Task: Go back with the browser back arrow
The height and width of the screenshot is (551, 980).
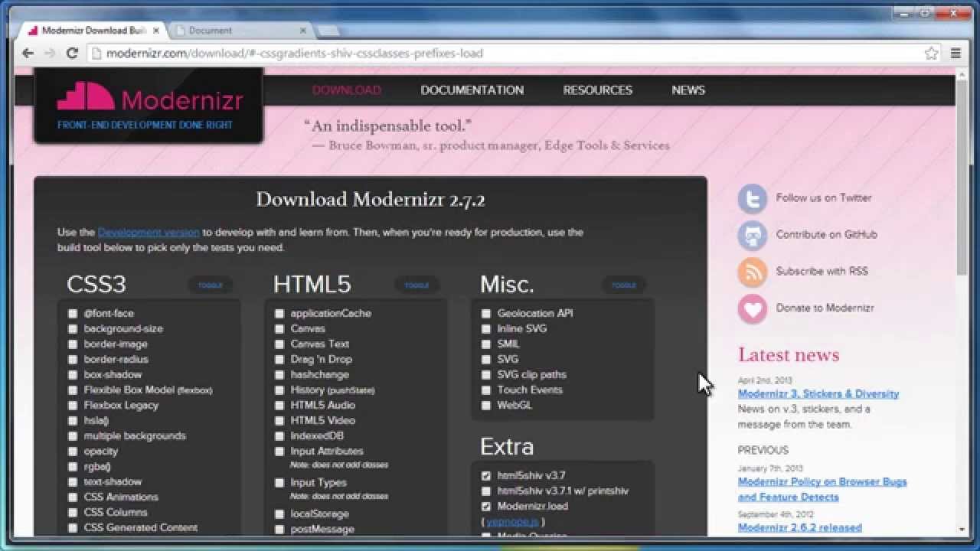Action: (x=28, y=53)
